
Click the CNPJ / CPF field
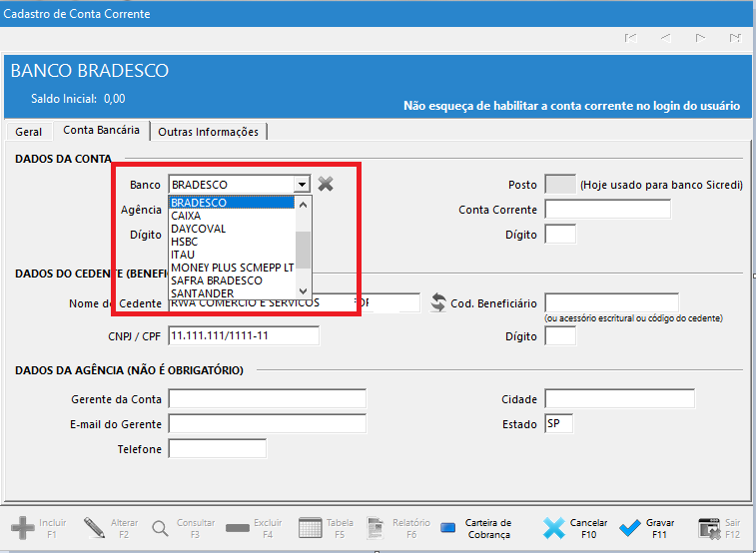coord(244,335)
